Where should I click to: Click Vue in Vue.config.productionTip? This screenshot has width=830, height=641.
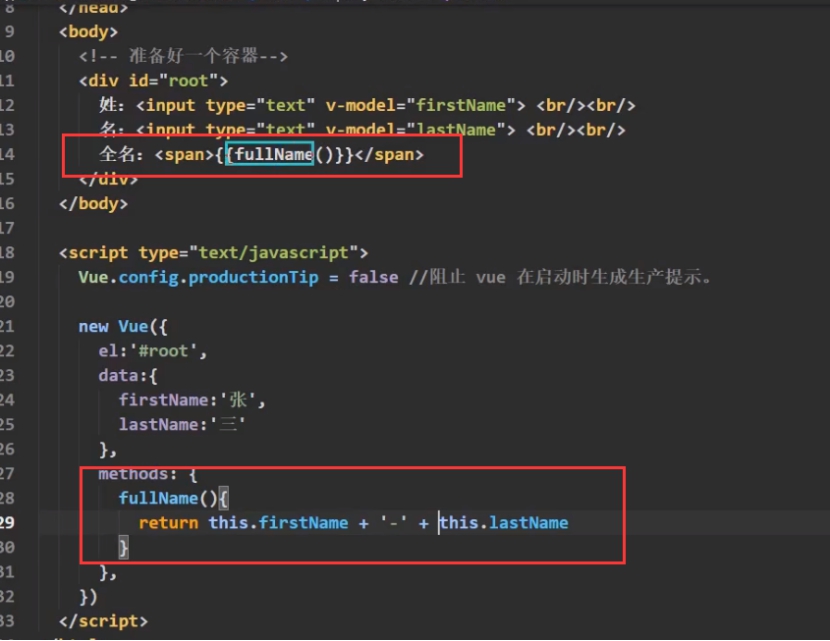click(x=93, y=277)
